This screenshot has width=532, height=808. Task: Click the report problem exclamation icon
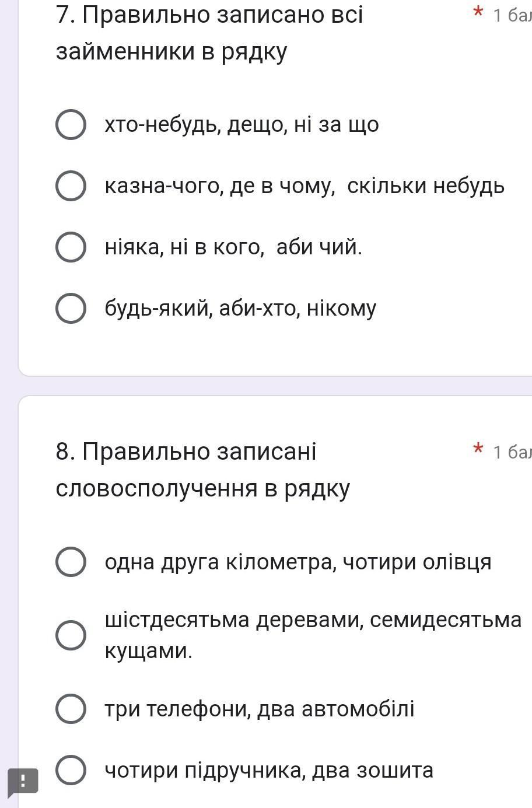click(23, 781)
